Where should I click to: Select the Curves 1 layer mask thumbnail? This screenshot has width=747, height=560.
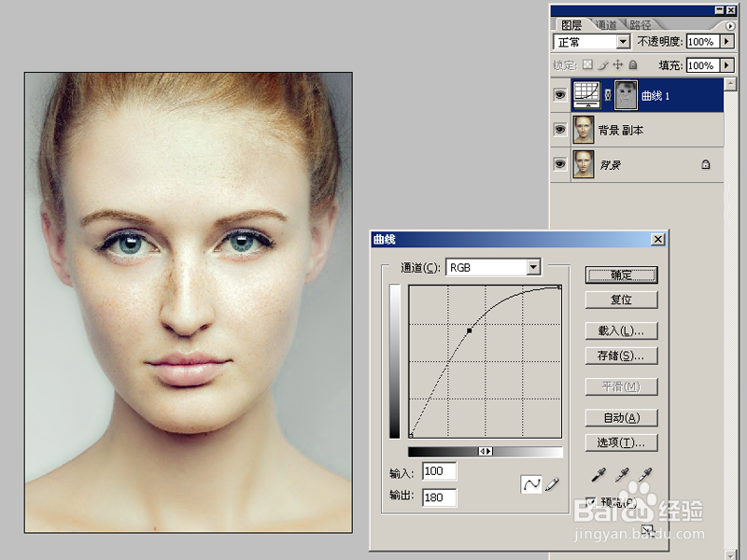click(626, 95)
